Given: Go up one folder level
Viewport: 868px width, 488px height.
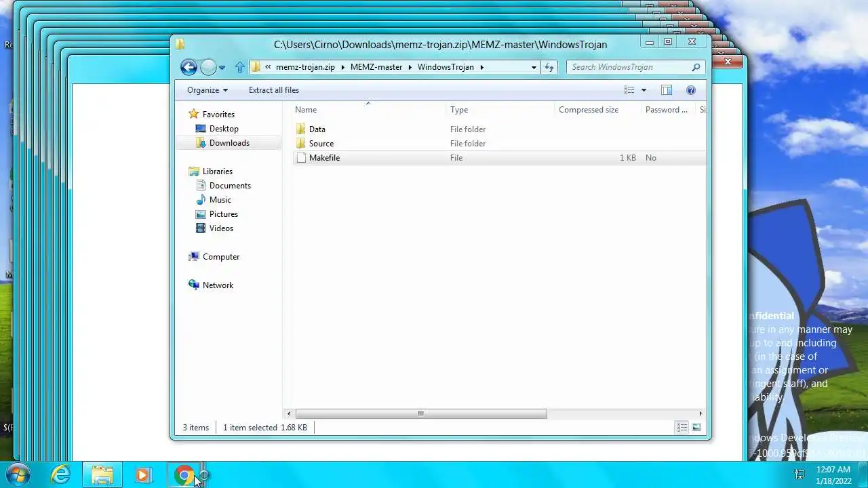Looking at the screenshot, I should point(239,67).
